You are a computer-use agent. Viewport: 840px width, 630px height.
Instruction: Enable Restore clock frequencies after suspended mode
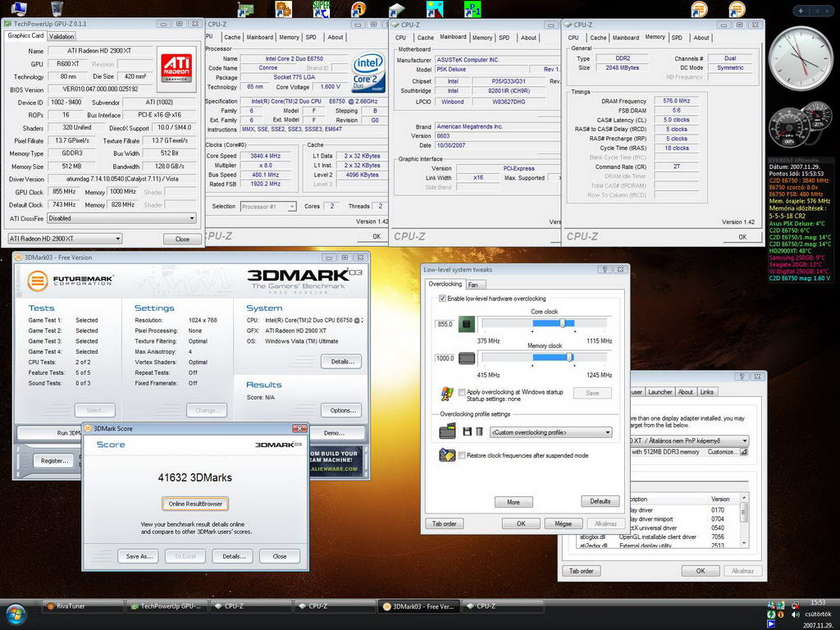tap(462, 455)
